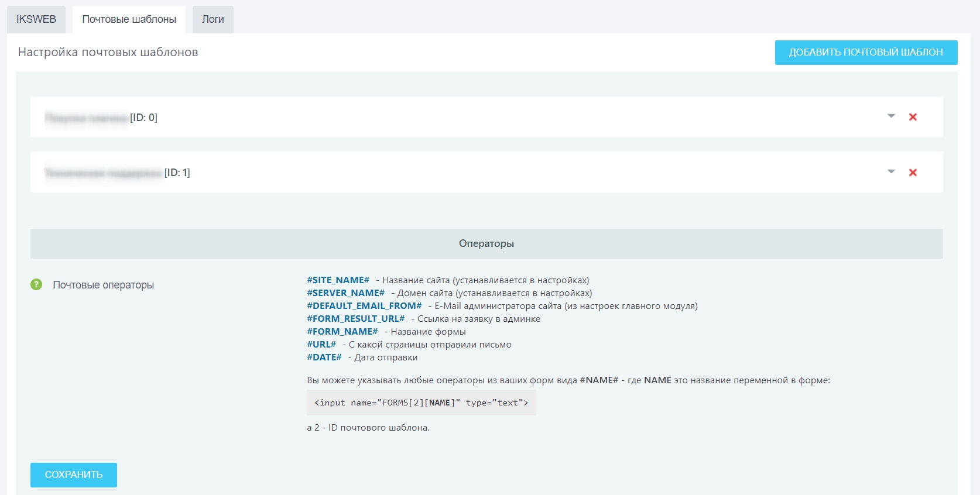Click the #DATE# operator text
This screenshot has width=980, height=495.
324,357
